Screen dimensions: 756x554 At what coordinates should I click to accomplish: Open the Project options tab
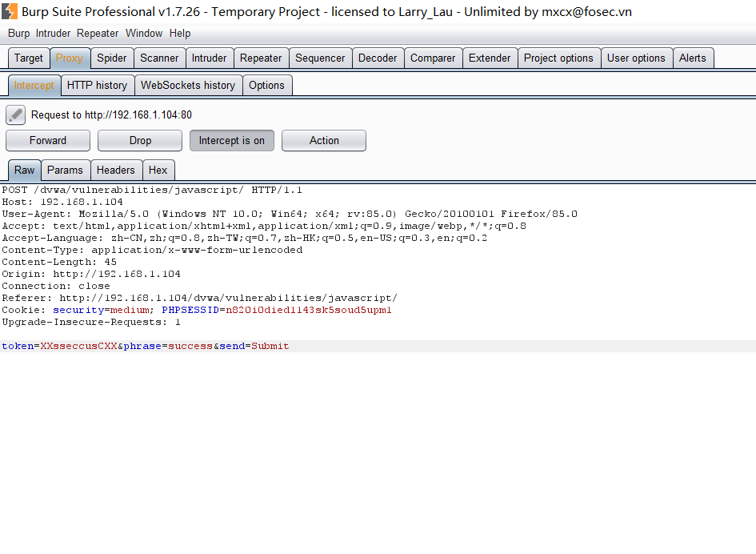[x=558, y=58]
